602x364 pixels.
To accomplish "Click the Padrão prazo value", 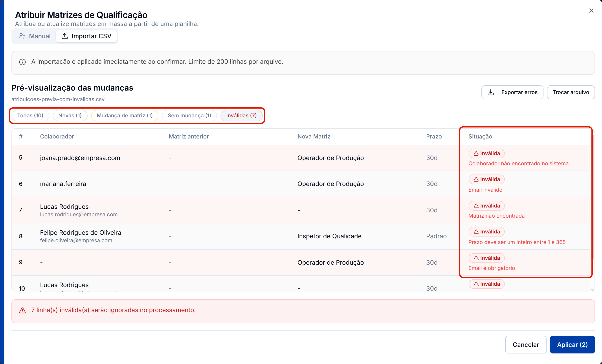I will [x=436, y=236].
